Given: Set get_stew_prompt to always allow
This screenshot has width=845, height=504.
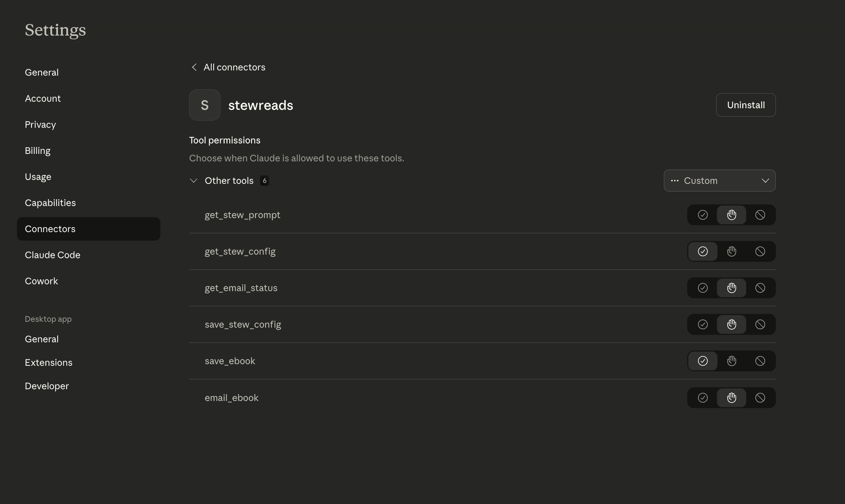Looking at the screenshot, I should tap(702, 215).
